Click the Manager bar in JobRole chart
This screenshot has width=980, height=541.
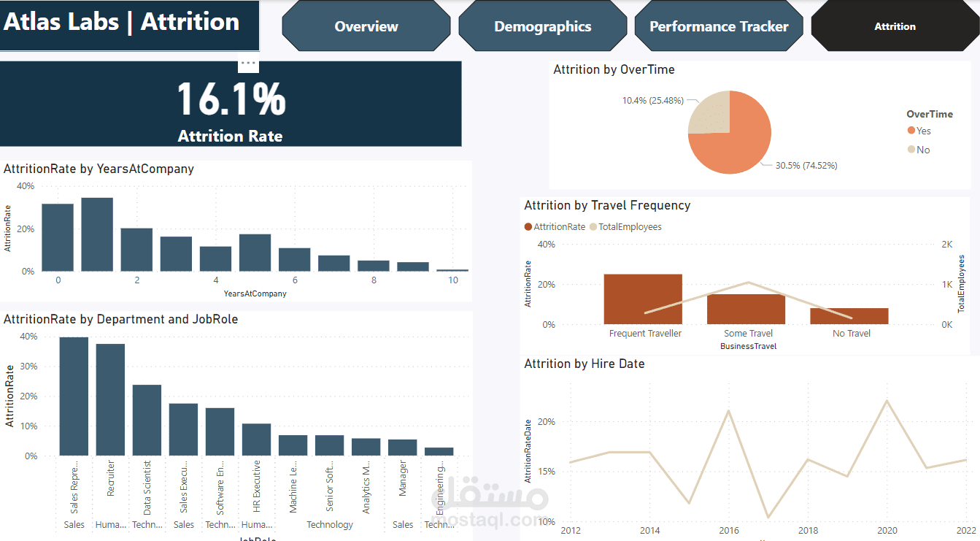click(402, 448)
